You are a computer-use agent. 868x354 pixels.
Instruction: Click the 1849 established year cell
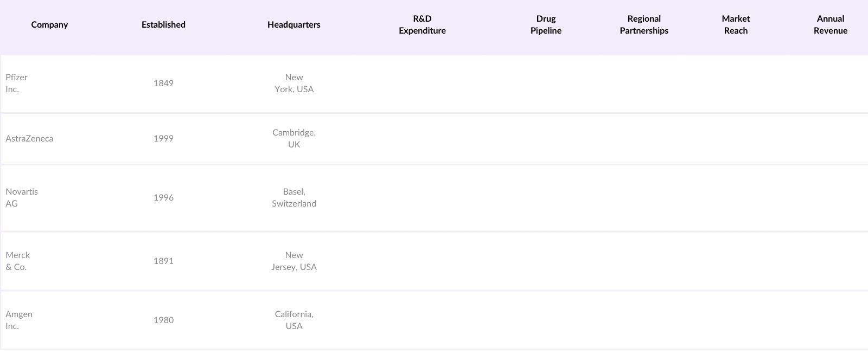(x=163, y=83)
